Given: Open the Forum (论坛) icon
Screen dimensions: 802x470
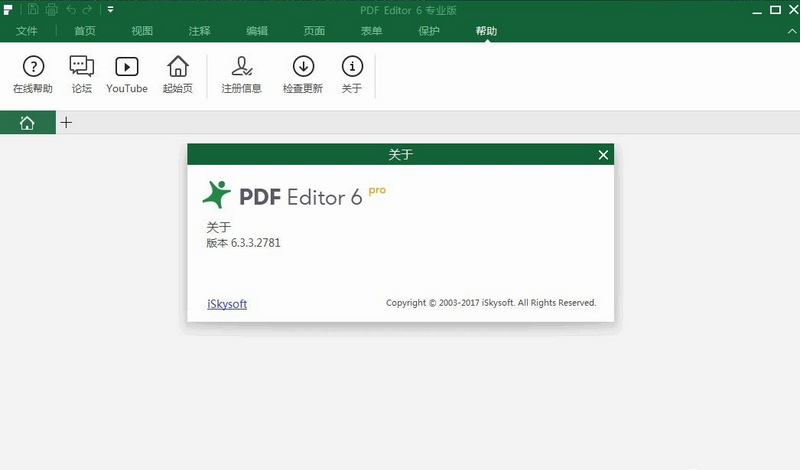Looking at the screenshot, I should pos(82,75).
